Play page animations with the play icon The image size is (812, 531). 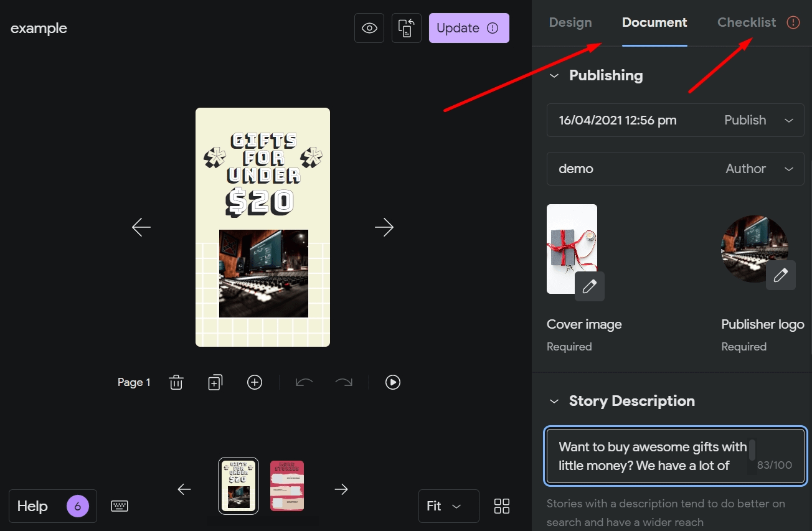click(393, 382)
